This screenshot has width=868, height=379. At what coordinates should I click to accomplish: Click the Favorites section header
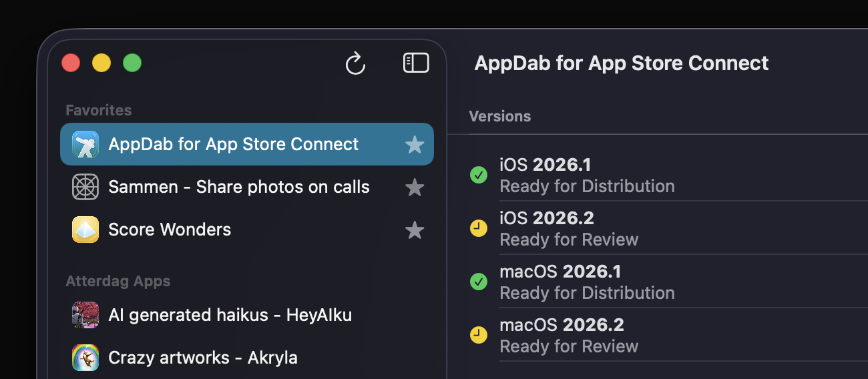click(x=99, y=110)
